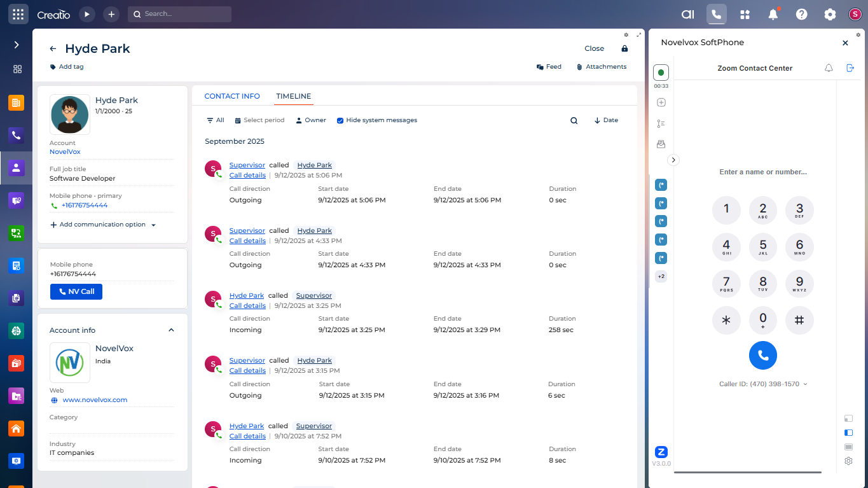
Task: Open the help question mark icon
Action: click(801, 14)
